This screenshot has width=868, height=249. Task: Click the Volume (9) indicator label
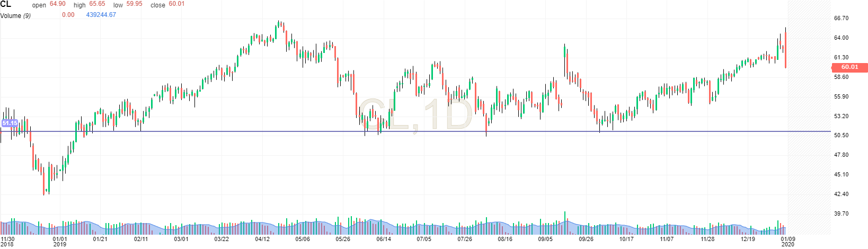[15, 15]
